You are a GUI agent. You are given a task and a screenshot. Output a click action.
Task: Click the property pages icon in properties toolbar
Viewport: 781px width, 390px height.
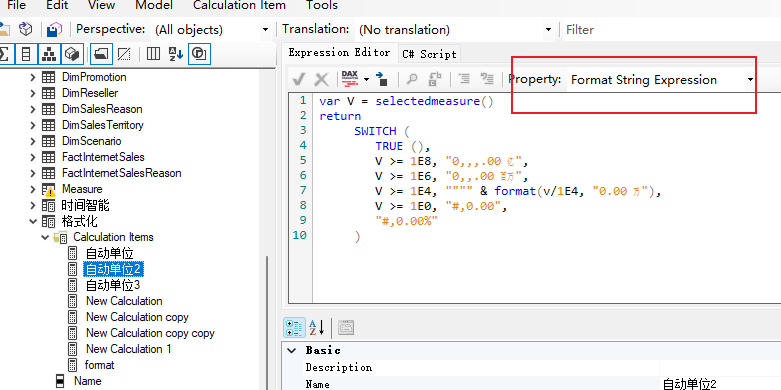tap(346, 328)
